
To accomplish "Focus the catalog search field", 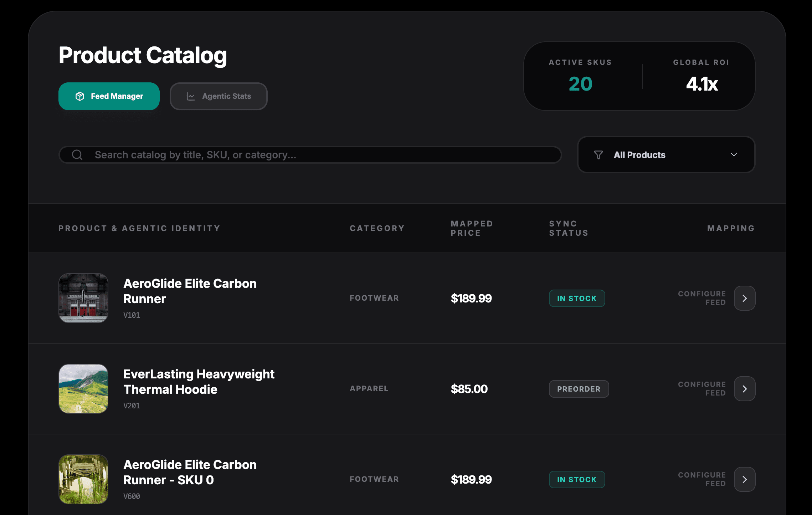I will (321, 155).
